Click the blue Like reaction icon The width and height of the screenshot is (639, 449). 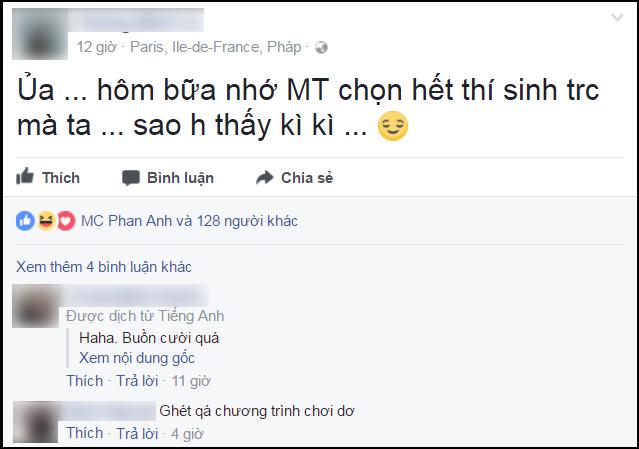pos(25,221)
